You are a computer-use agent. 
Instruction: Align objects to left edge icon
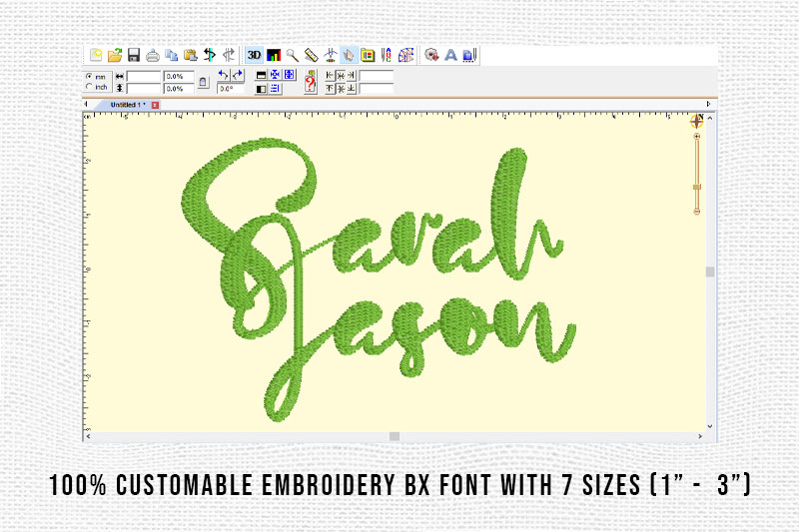330,75
